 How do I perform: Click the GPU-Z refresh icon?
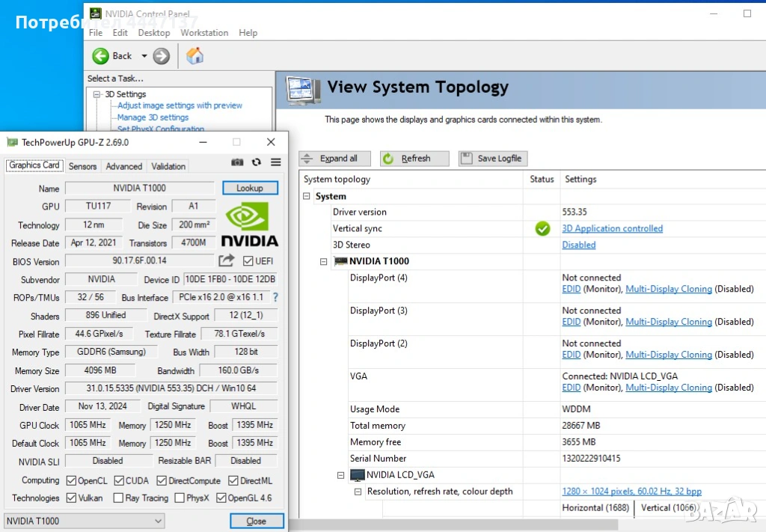(257, 162)
